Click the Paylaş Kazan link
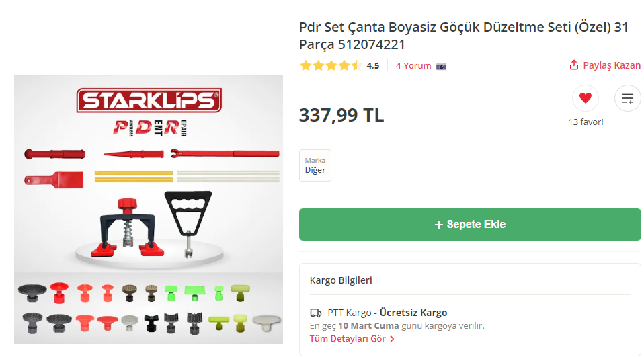The width and height of the screenshot is (644, 357). (x=612, y=65)
